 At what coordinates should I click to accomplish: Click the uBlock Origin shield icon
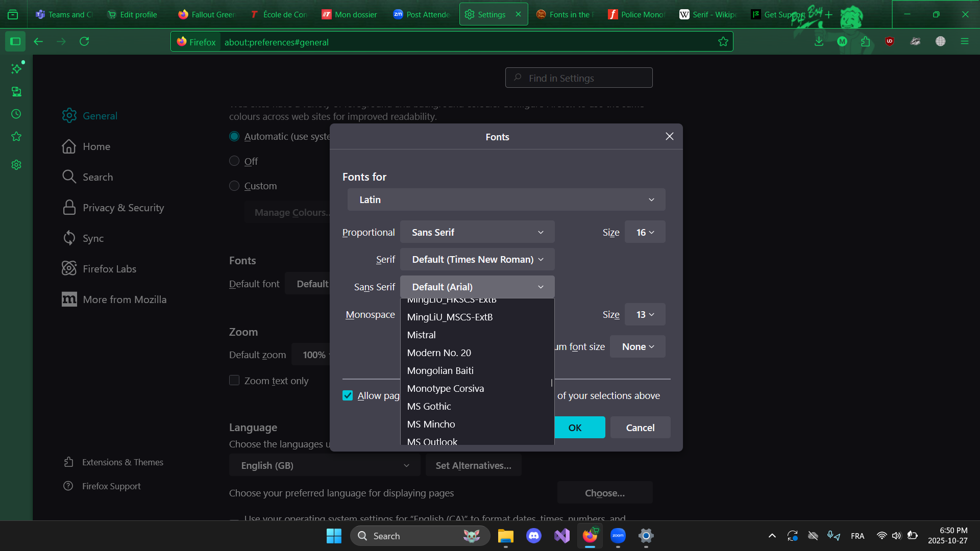tap(890, 42)
